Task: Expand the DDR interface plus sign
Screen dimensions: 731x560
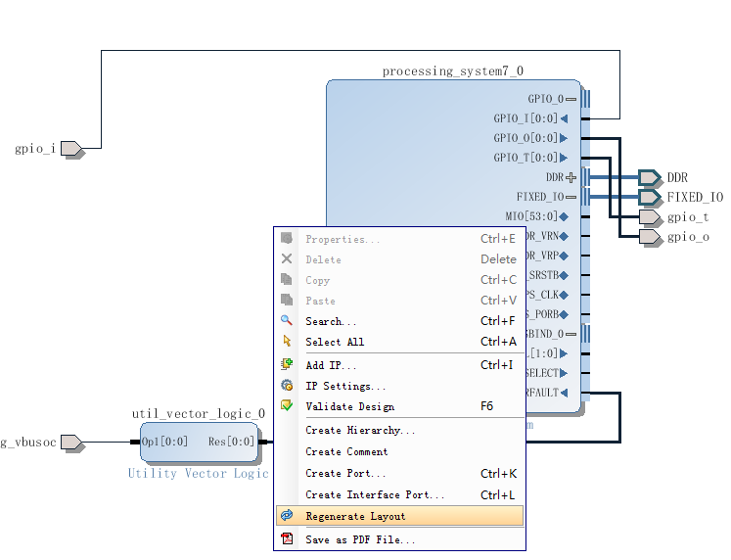Action: point(571,177)
